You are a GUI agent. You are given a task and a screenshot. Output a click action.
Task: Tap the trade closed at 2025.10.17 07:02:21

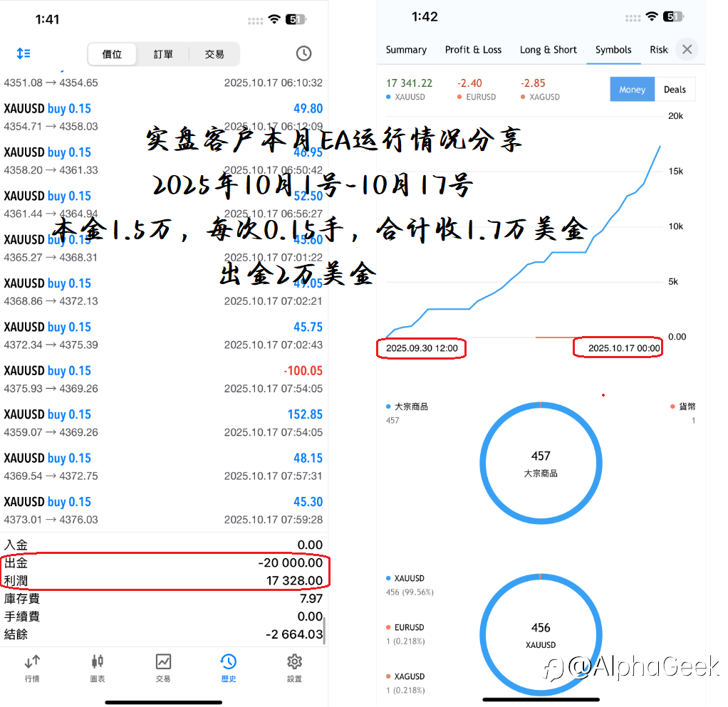pos(163,292)
